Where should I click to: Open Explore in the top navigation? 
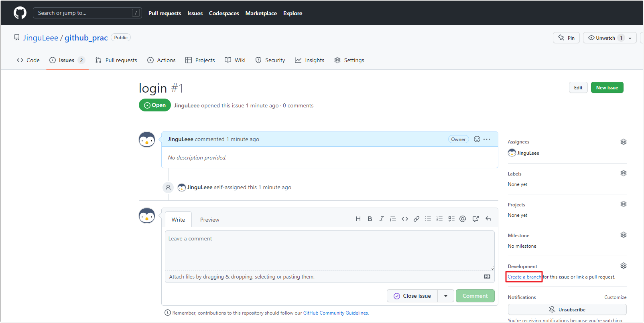click(293, 13)
